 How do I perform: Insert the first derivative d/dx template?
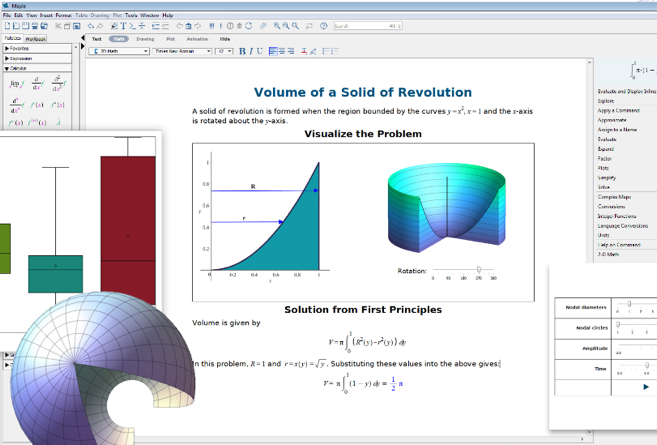(37, 82)
